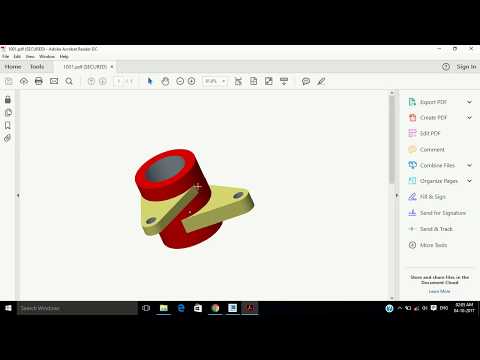Screen dimensions: 480x360
Task: Switch to the Home tab
Action: click(x=13, y=67)
